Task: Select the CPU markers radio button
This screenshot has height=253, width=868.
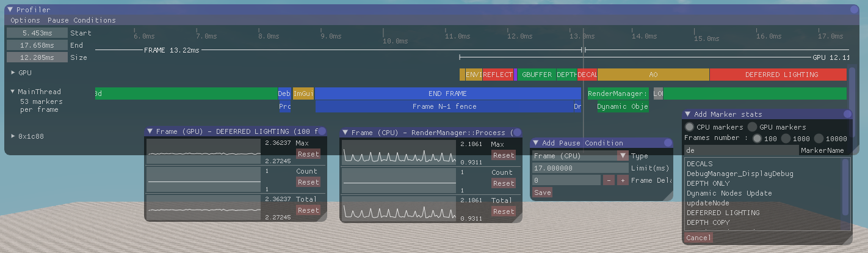Action: click(690, 127)
